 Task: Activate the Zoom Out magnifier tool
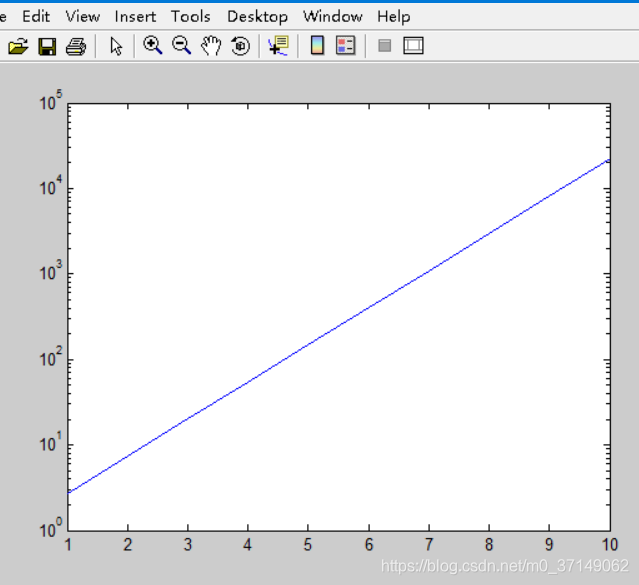point(181,45)
